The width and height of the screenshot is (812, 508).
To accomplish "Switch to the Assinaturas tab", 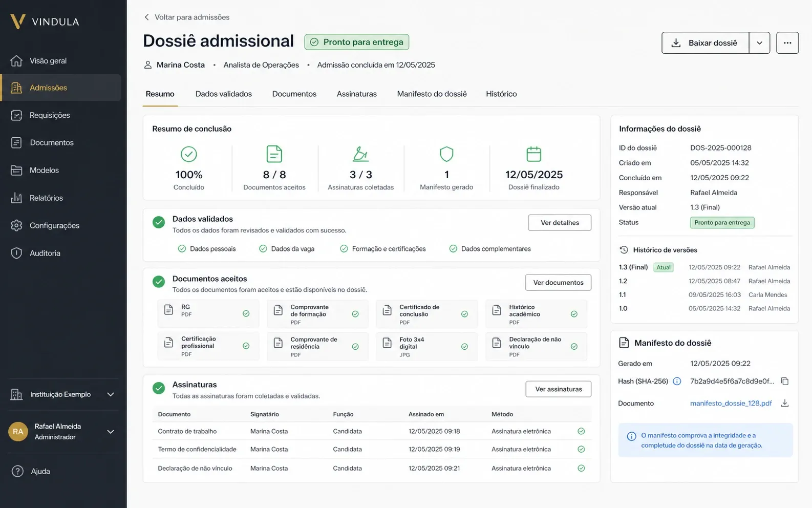I will (x=356, y=94).
